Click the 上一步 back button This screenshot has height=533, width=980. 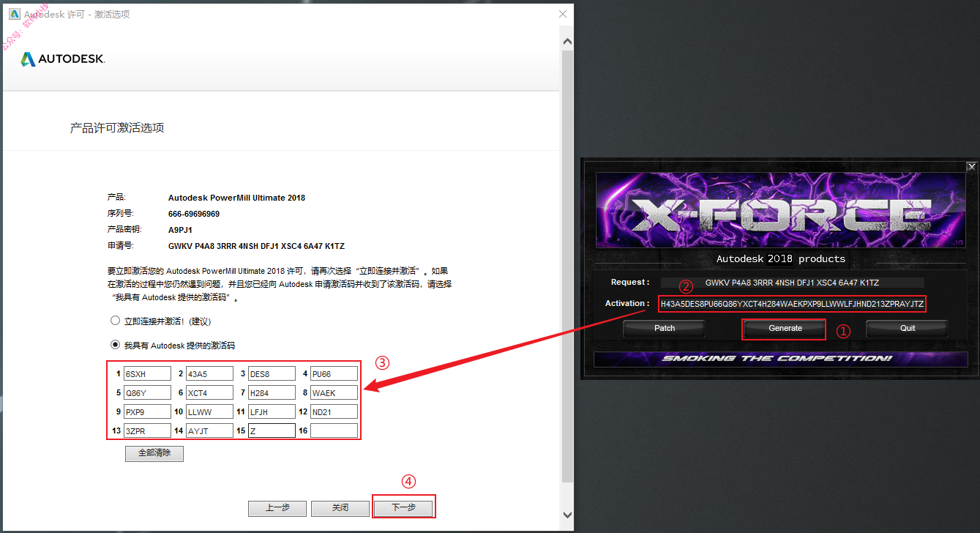pyautogui.click(x=277, y=507)
